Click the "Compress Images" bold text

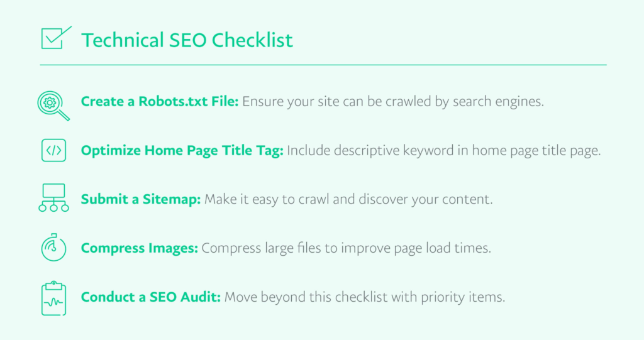point(139,248)
